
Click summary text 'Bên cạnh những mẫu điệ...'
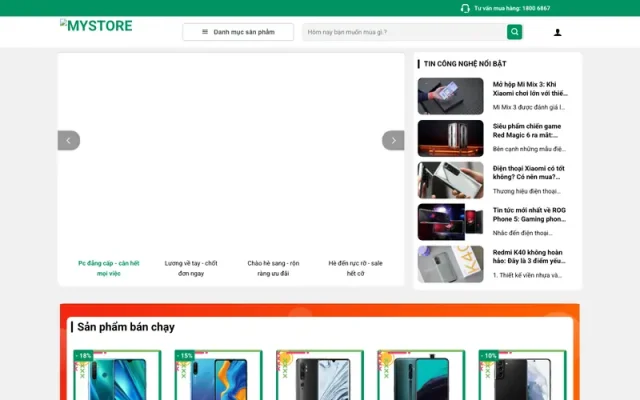pyautogui.click(x=529, y=149)
